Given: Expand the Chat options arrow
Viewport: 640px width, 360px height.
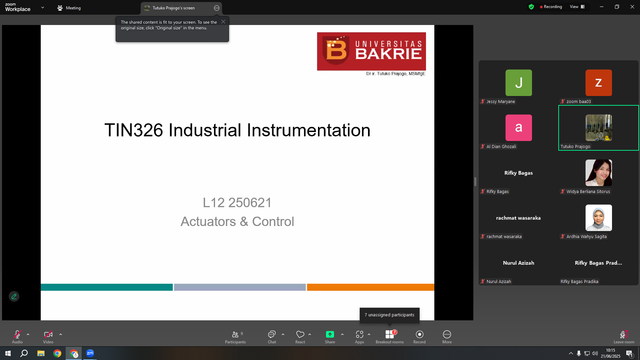Looking at the screenshot, I should click(x=283, y=334).
